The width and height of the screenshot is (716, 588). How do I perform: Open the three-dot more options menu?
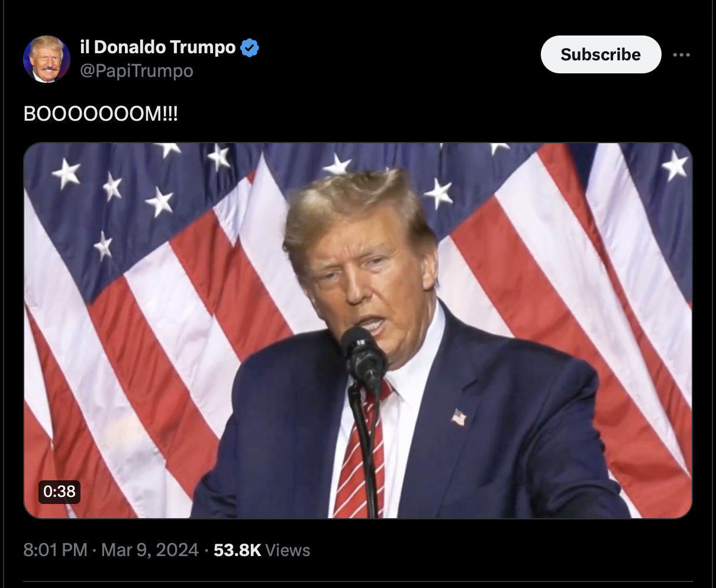pos(682,55)
